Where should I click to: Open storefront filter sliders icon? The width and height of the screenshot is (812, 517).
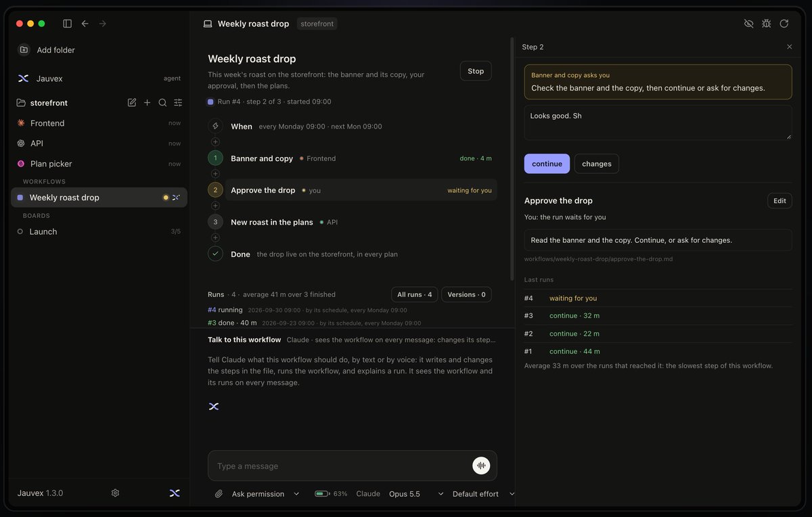pos(178,103)
